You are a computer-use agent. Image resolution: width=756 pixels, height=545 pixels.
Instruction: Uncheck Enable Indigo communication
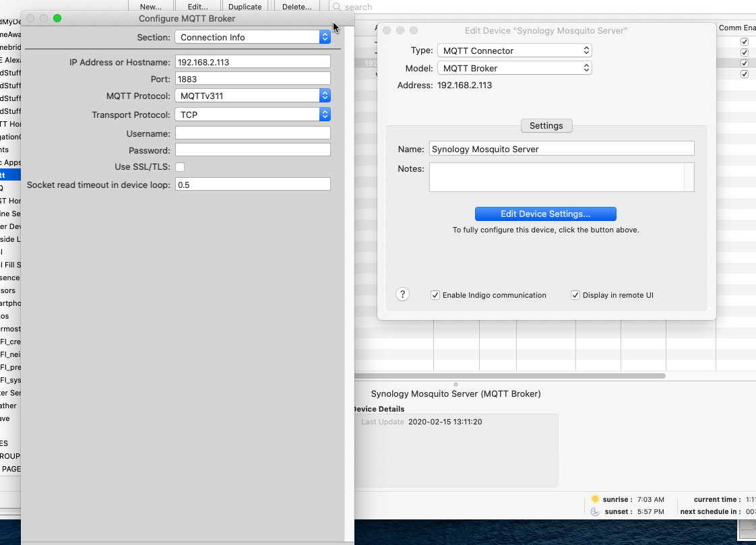coord(435,295)
